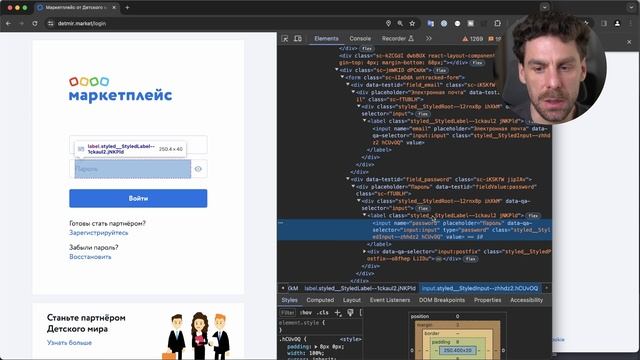Click the warnings counter showing 1269
Screen dimensions: 640x360
click(x=473, y=39)
